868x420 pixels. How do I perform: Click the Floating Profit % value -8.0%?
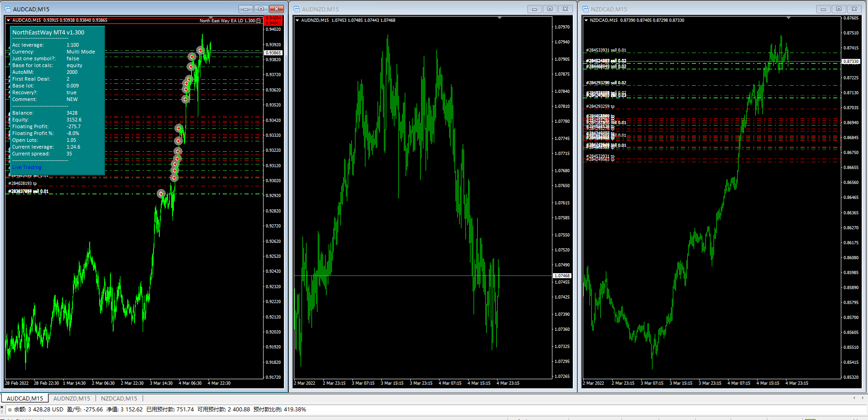pyautogui.click(x=73, y=134)
